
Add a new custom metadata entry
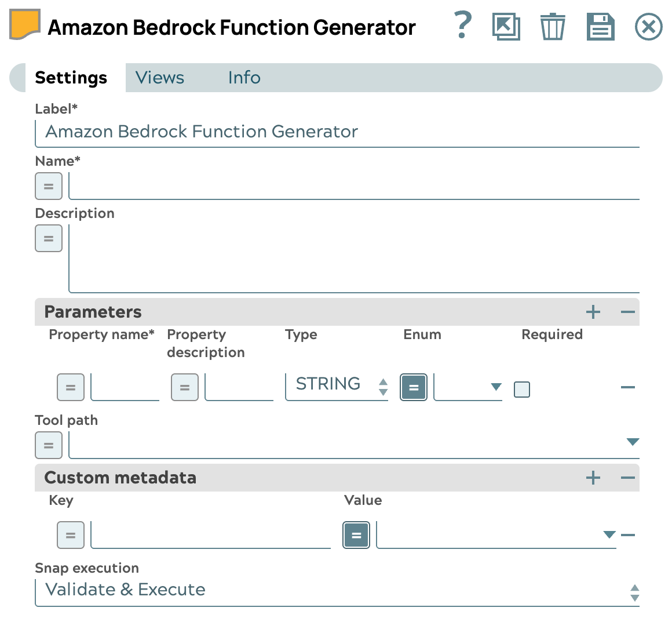click(x=593, y=478)
